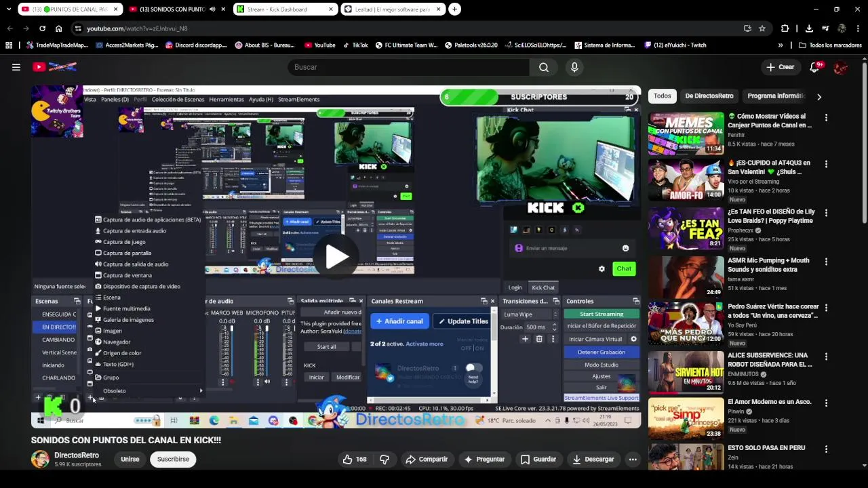This screenshot has width=868, height=488.
Task: Go back with the browser back arrow
Action: tap(9, 28)
